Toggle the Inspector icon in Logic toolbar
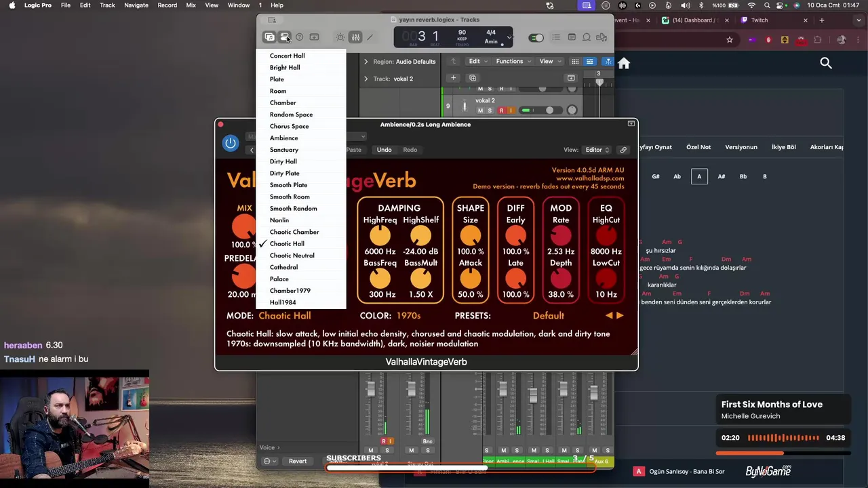Image resolution: width=868 pixels, height=488 pixels. coord(285,37)
